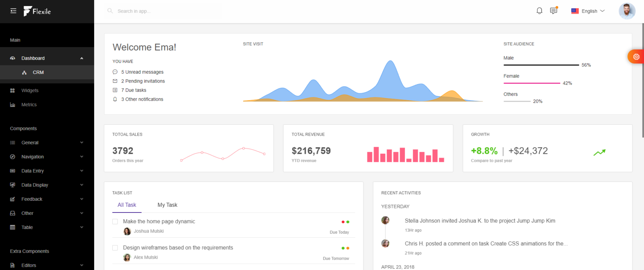The width and height of the screenshot is (644, 270).
Task: Click Alex Mulski's avatar in task list
Action: point(127,258)
